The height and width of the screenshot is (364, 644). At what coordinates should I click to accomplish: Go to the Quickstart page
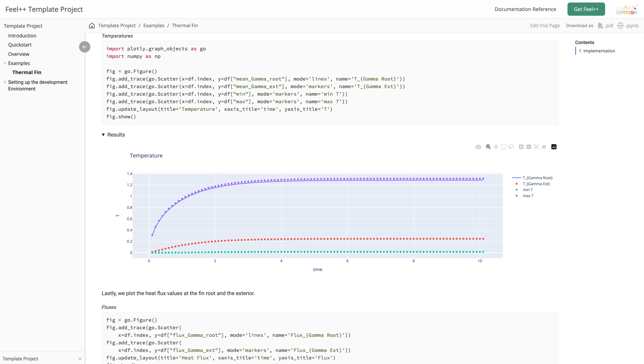(20, 45)
